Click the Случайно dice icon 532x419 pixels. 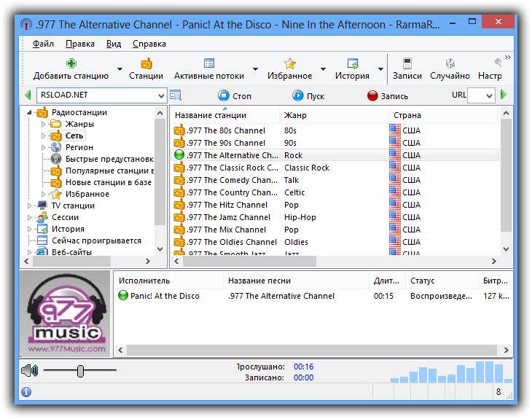(x=450, y=63)
